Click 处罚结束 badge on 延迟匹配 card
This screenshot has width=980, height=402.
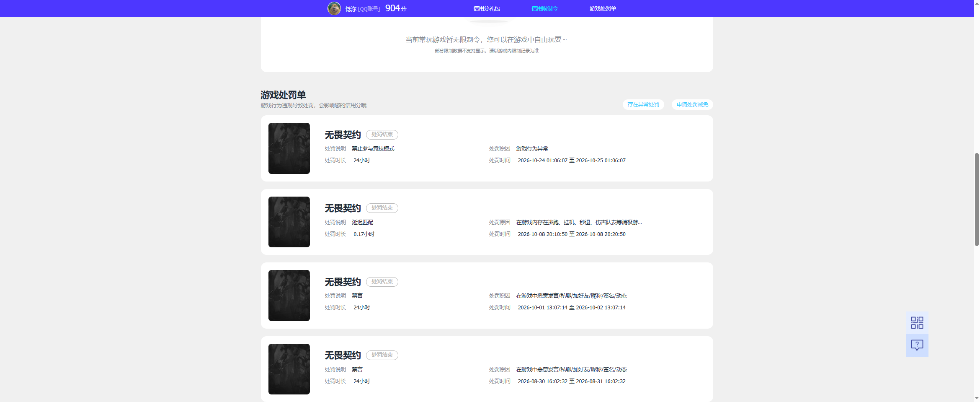(x=382, y=208)
